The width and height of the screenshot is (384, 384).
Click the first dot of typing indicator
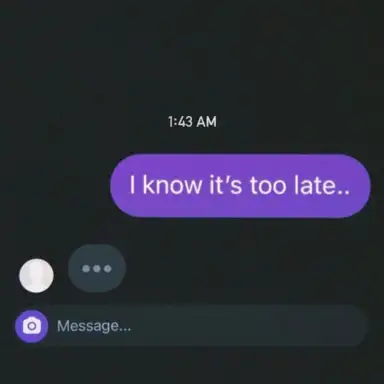click(86, 269)
